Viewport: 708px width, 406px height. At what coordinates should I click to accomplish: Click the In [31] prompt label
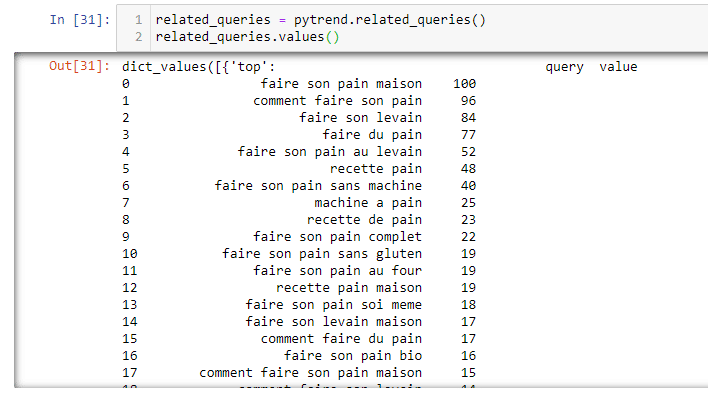[80, 20]
